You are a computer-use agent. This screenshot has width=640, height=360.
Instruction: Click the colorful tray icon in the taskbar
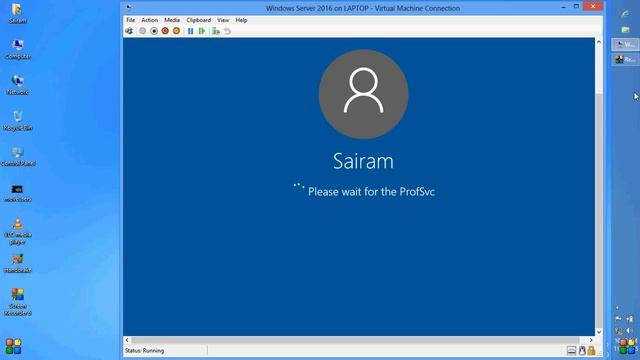point(627,346)
